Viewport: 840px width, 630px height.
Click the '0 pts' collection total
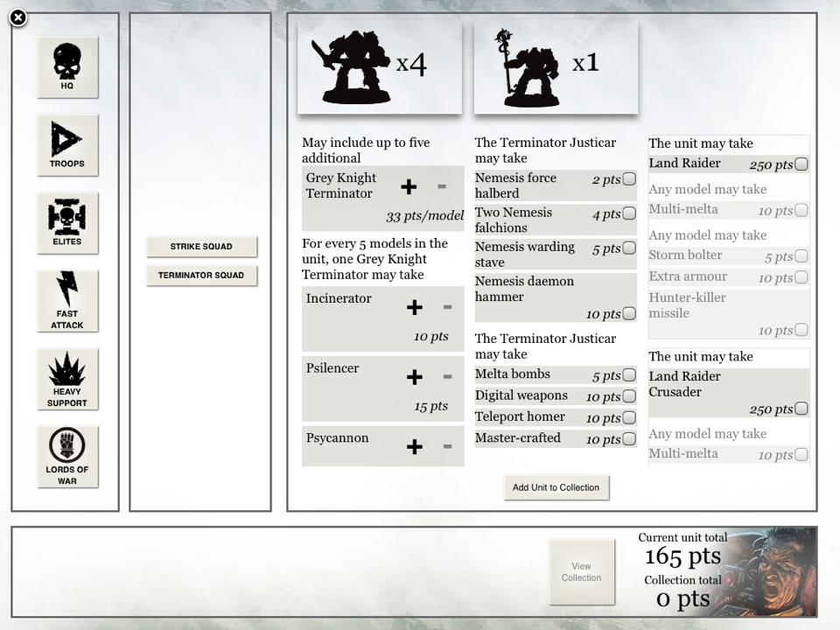[683, 598]
